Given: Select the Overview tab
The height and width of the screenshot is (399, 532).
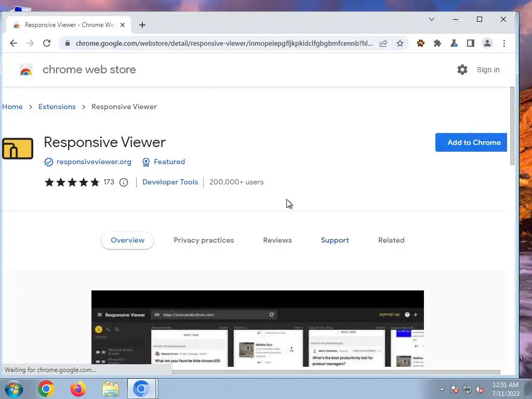Looking at the screenshot, I should point(128,240).
